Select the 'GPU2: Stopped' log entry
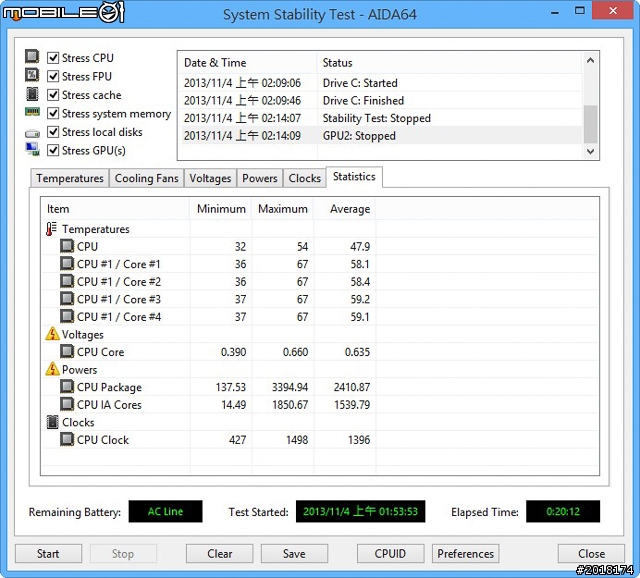 380,136
